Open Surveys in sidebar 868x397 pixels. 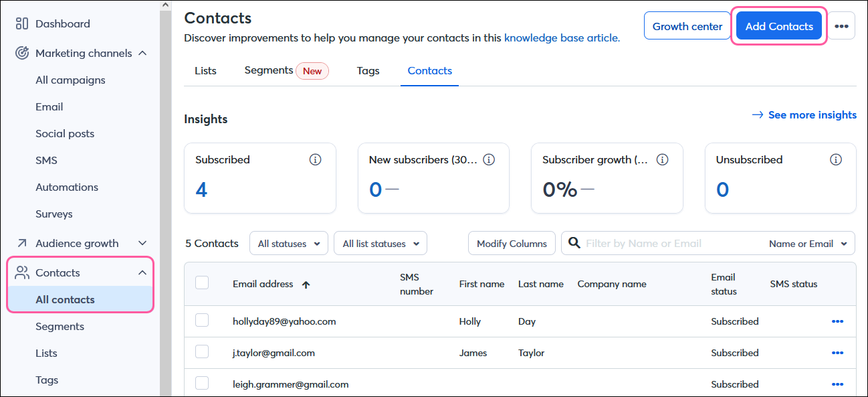pos(54,214)
